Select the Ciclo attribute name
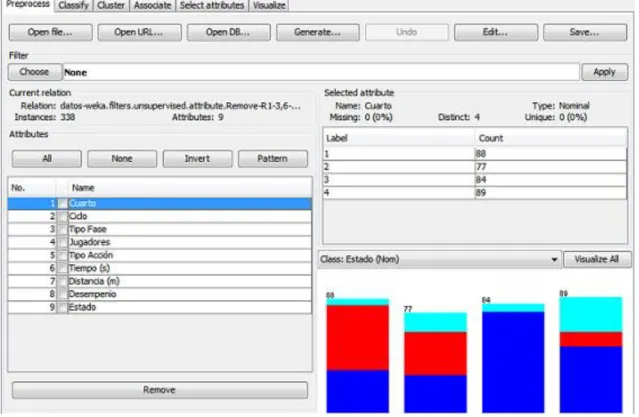This screenshot has width=639, height=417. 78,216
